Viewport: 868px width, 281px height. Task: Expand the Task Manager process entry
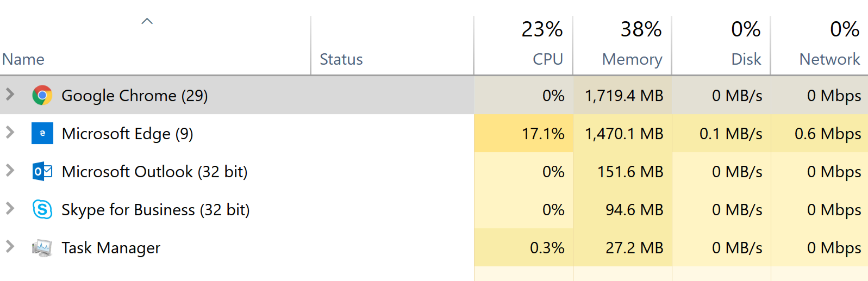point(10,246)
